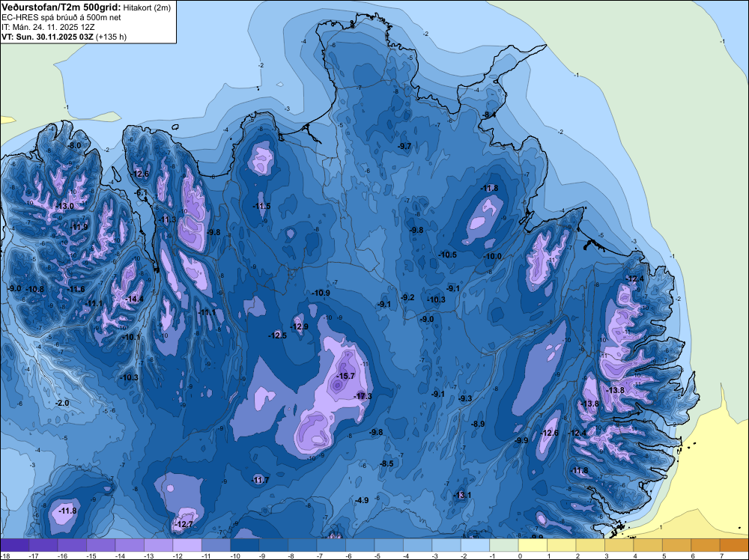Click the -8.5 temperature value
The width and height of the screenshot is (749, 560).
point(387,463)
